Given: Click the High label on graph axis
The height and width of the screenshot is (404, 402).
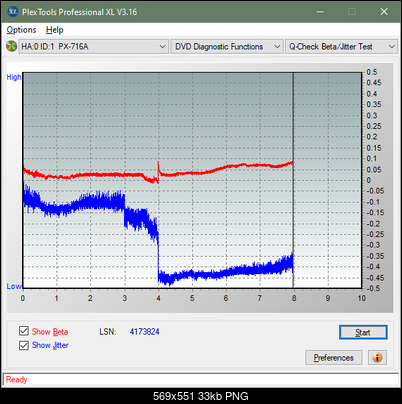Looking at the screenshot, I should (x=14, y=77).
